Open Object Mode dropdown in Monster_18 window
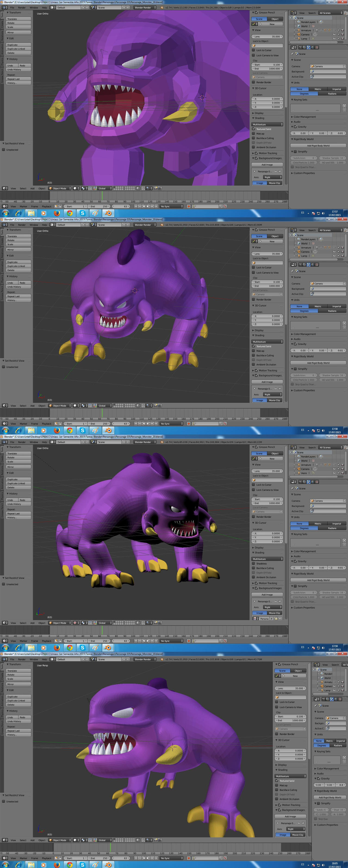Screen dimensions: 348x868 coord(60,188)
